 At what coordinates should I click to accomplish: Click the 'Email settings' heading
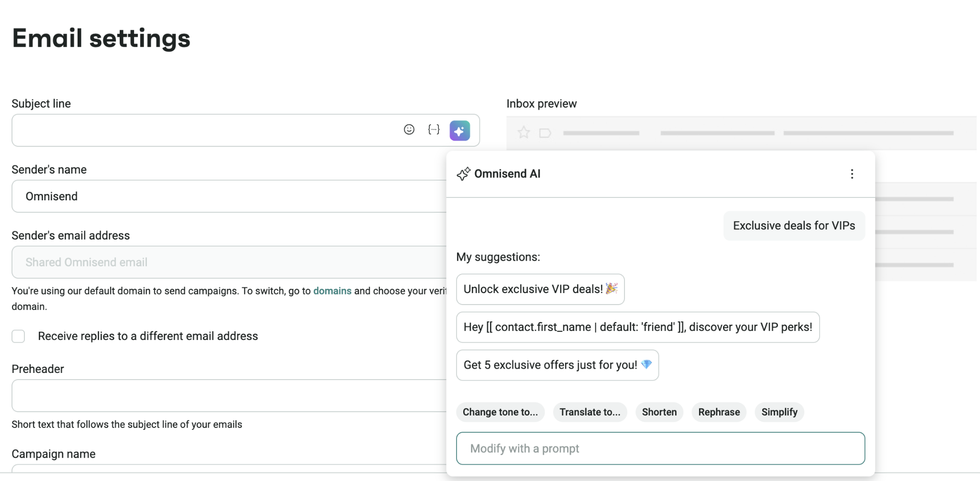101,38
